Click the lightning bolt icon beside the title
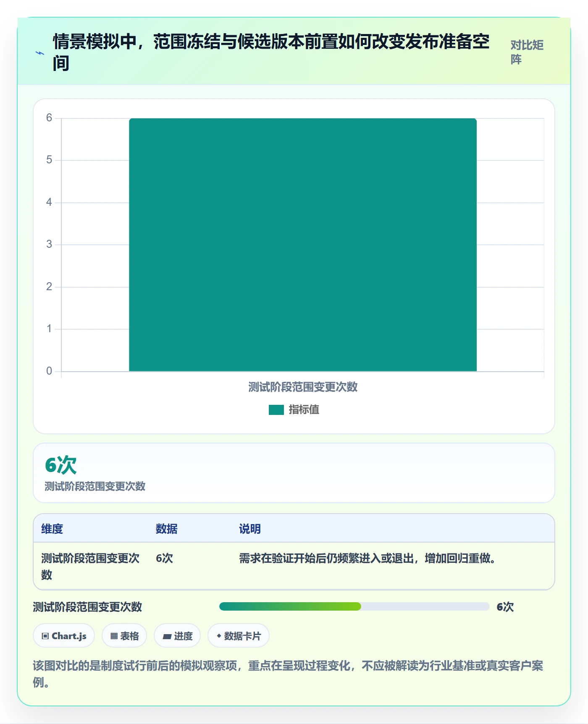The width and height of the screenshot is (588, 724). (40, 53)
